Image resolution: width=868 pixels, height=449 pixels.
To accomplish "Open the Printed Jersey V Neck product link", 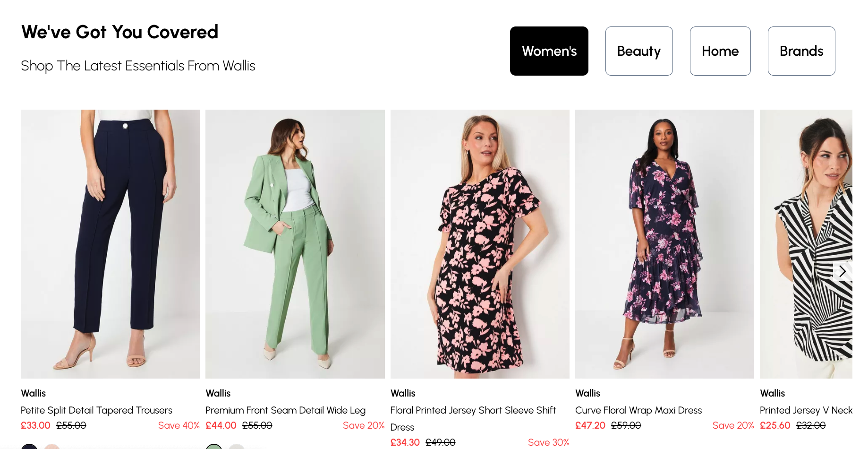I will [806, 410].
